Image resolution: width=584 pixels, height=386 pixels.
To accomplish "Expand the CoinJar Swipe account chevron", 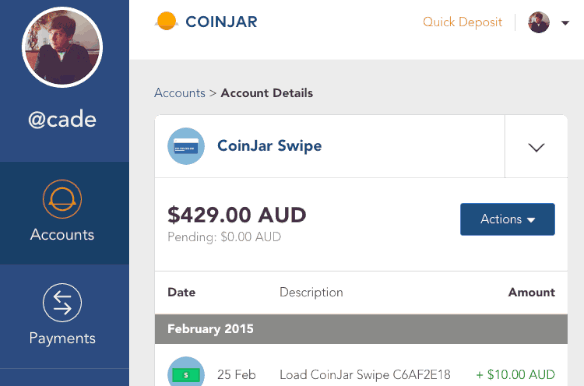I will [x=536, y=147].
